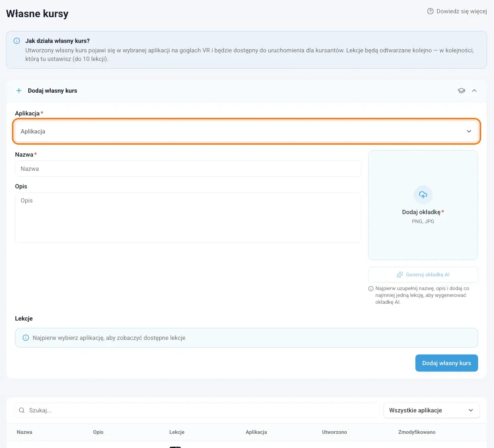This screenshot has height=448, width=494.
Task: Open the Wszystkie aplikacje filter dropdown
Action: point(431,410)
